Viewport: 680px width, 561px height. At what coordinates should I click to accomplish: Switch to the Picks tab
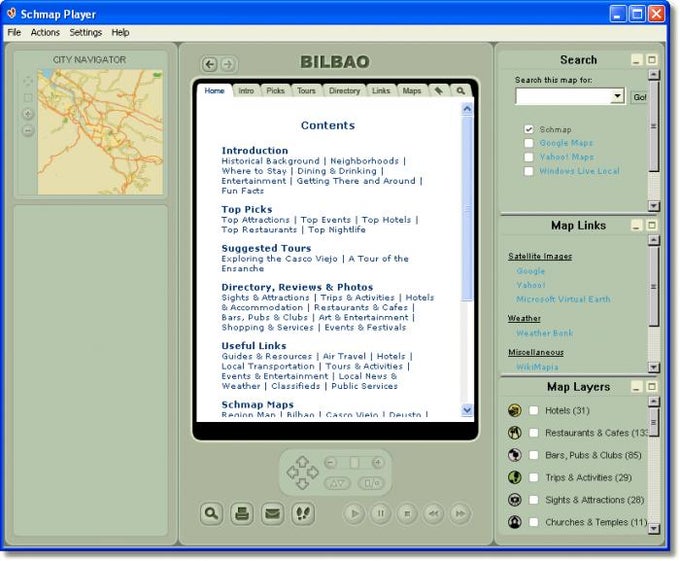coord(275,91)
